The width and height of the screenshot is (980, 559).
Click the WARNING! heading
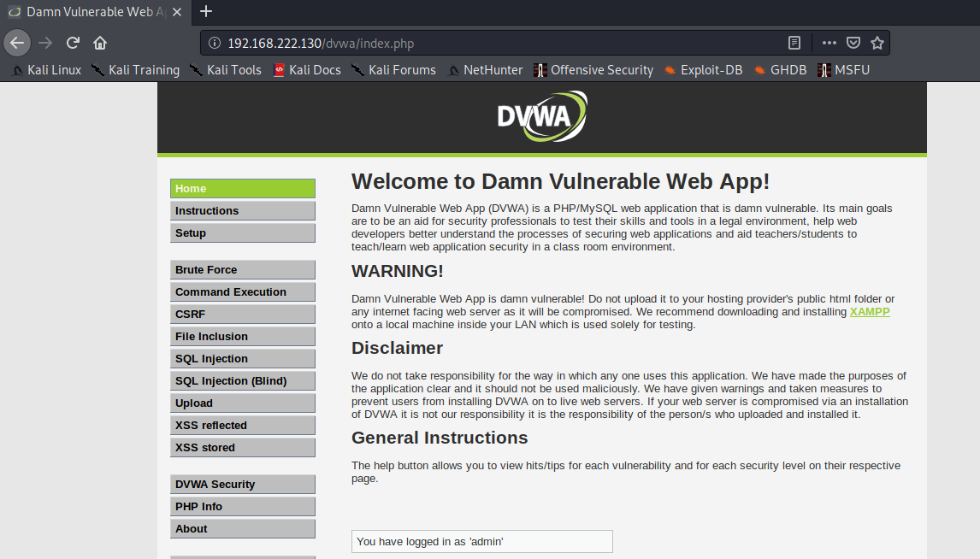tap(397, 271)
